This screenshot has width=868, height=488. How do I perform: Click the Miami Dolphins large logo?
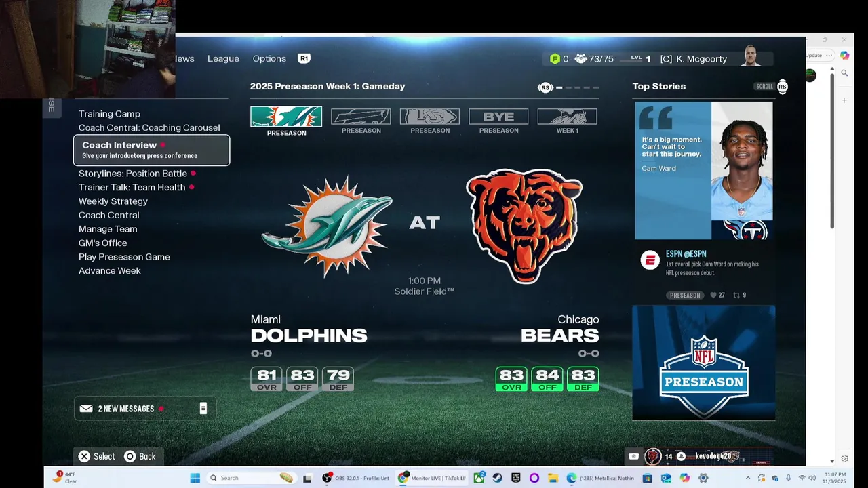pyautogui.click(x=327, y=226)
